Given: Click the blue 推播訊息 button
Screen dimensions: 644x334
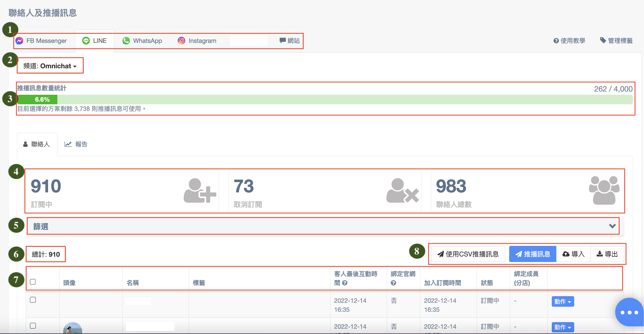Looking at the screenshot, I should (x=532, y=254).
